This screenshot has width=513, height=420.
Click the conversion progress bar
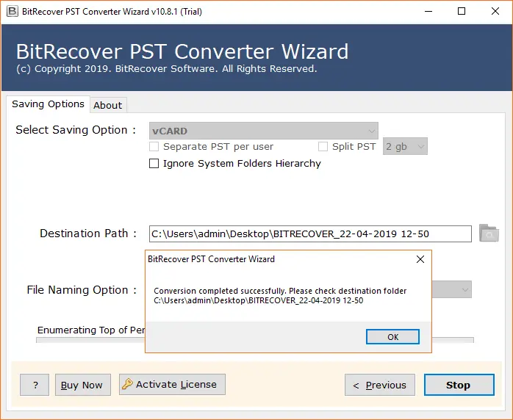coord(88,340)
